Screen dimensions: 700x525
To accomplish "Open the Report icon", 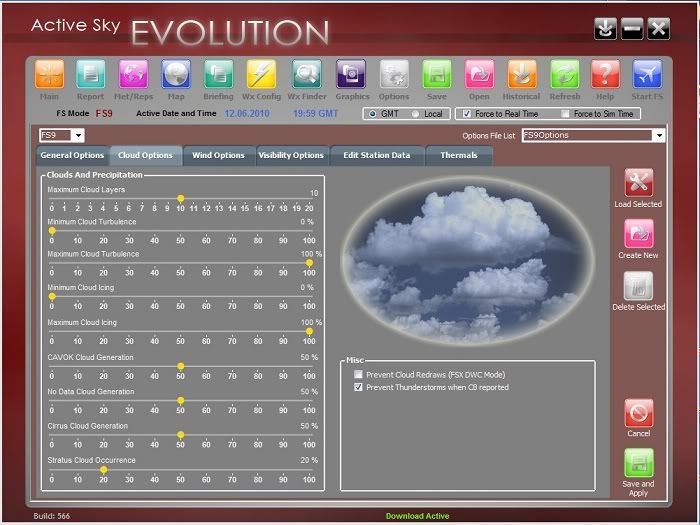I will (x=91, y=74).
